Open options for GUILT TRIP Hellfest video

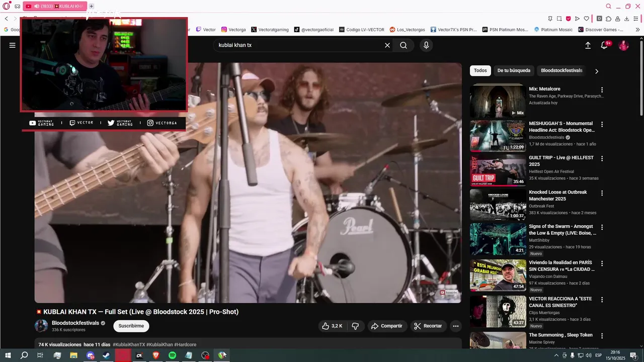[602, 158]
